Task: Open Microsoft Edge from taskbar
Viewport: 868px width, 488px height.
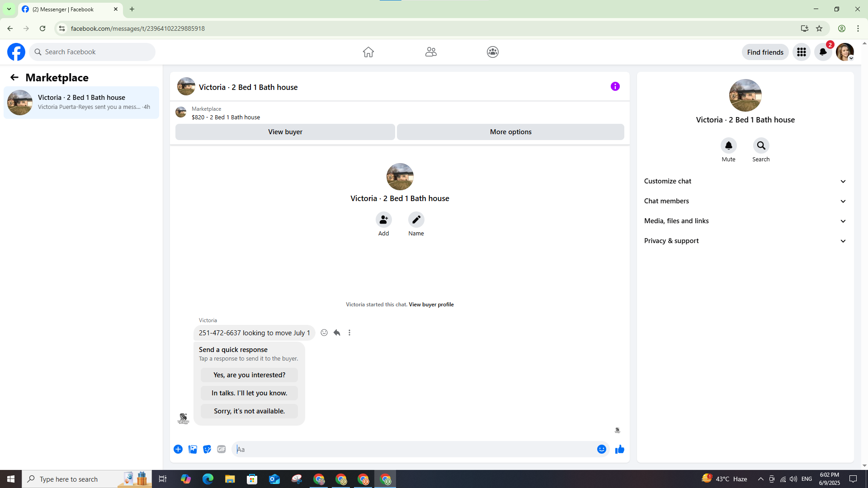Action: (208, 479)
